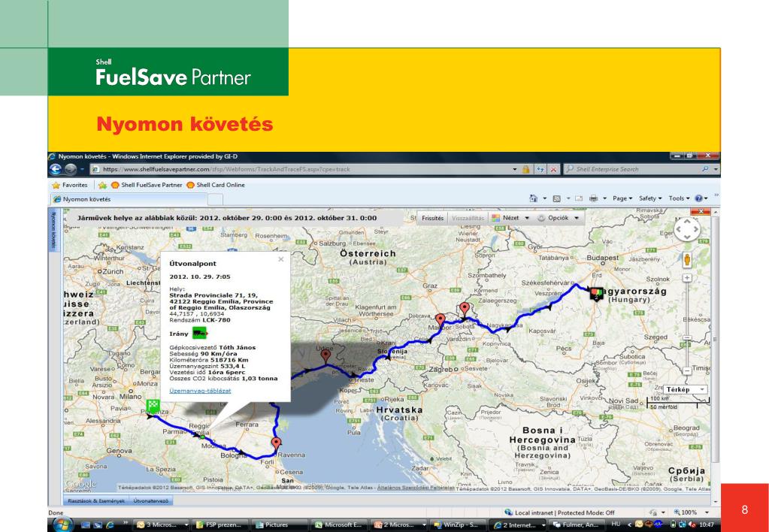Open the FSP prezen... taskbar item

[x=221, y=524]
